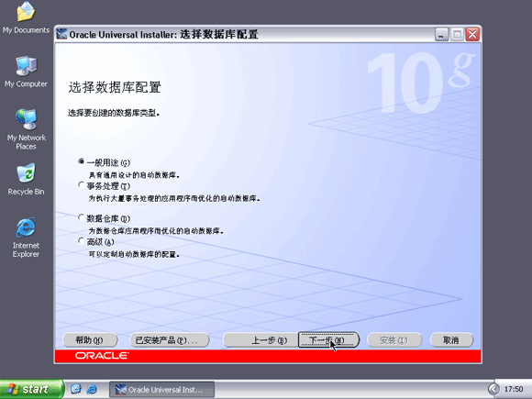Screen dimensions: 532x399
Task: Open the Windows start menu
Action: (x=31, y=389)
